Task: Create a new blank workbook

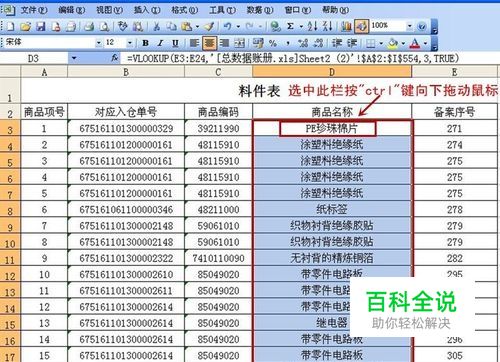Action: pos(10,26)
